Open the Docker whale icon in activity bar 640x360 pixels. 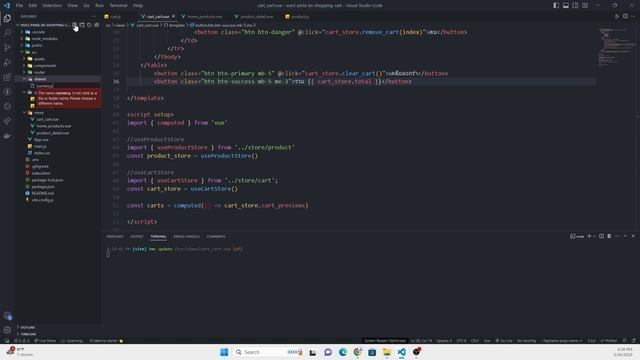pyautogui.click(x=7, y=136)
